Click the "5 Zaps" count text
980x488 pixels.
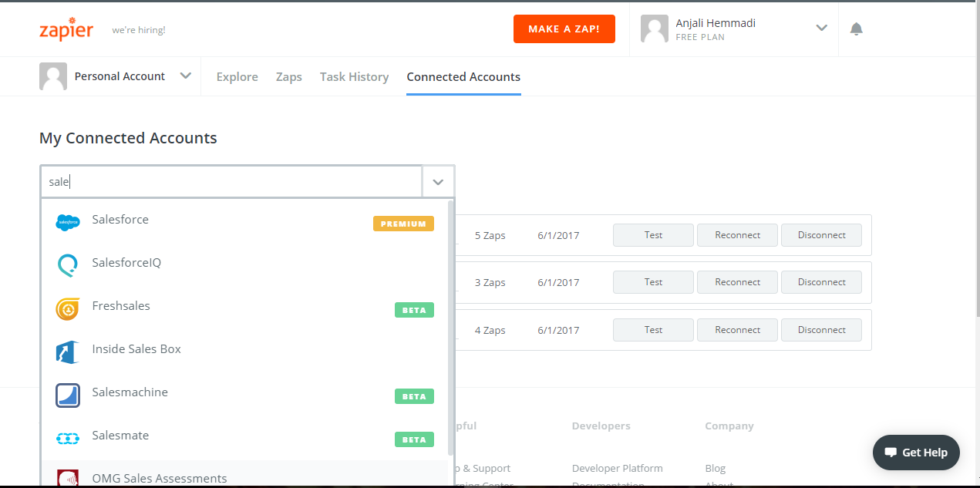click(x=490, y=235)
